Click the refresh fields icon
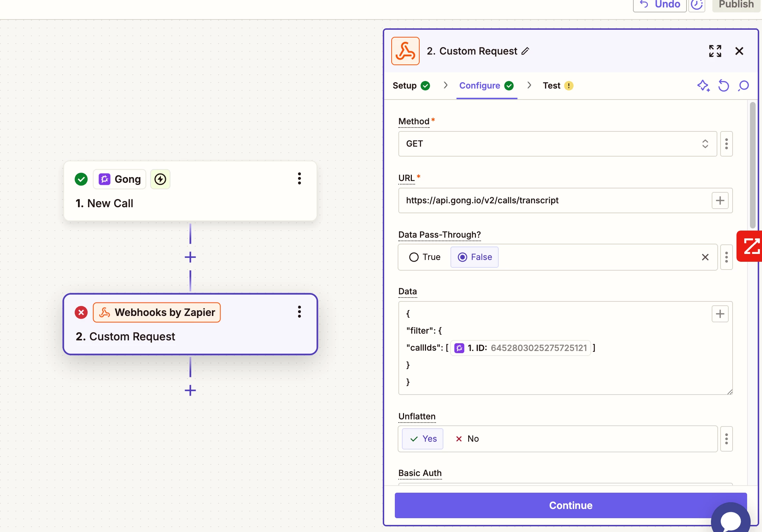Screen dimensions: 762x532 (723, 86)
